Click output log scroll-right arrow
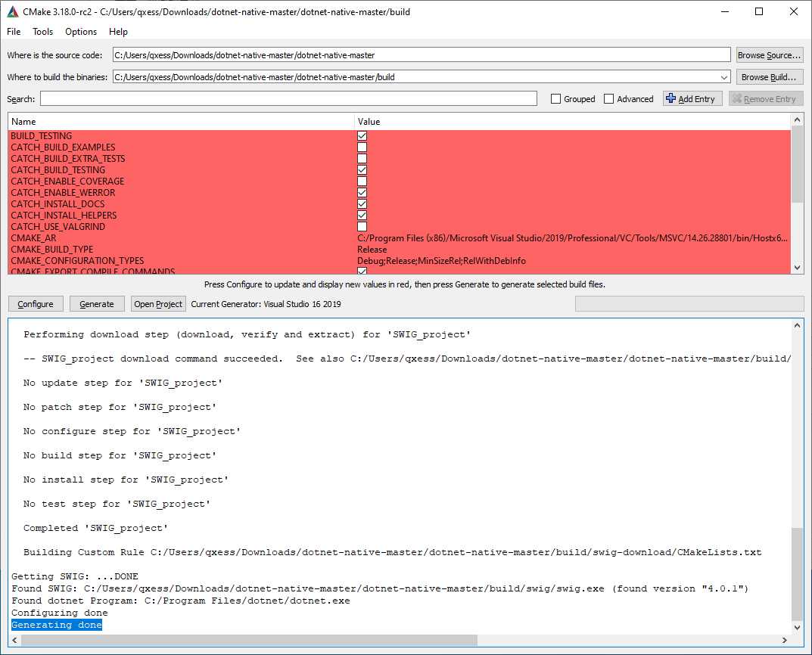The width and height of the screenshot is (812, 655). (785, 640)
